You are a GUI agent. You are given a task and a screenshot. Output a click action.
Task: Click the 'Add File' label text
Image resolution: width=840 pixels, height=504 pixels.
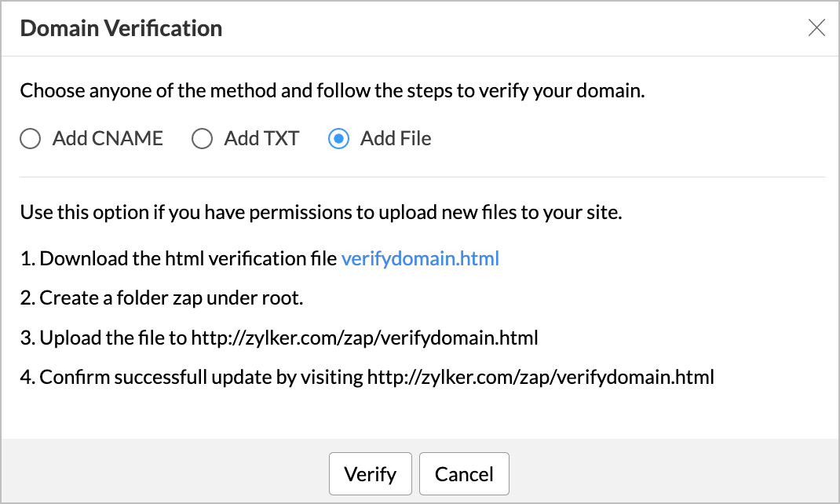[x=396, y=139]
